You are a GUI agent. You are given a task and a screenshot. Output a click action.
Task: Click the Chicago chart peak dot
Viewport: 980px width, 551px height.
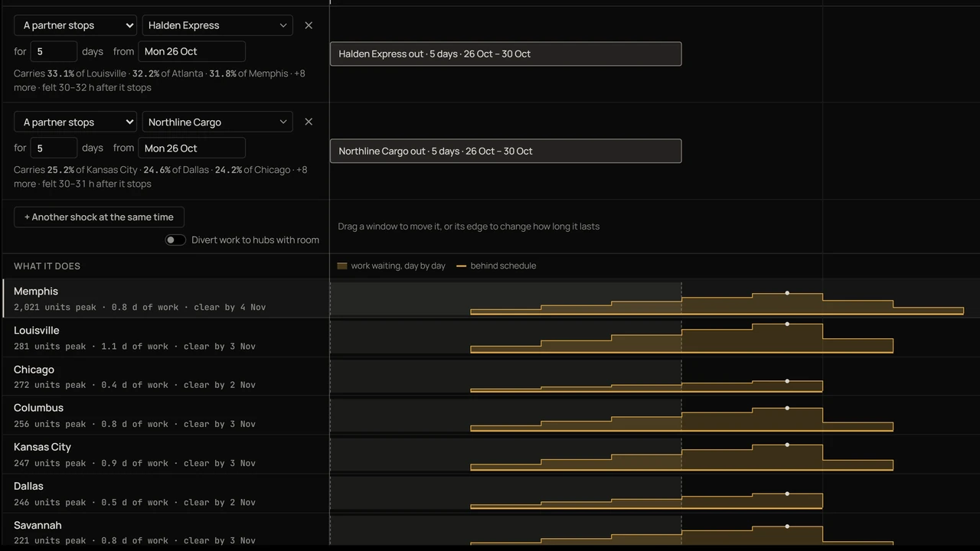click(787, 381)
